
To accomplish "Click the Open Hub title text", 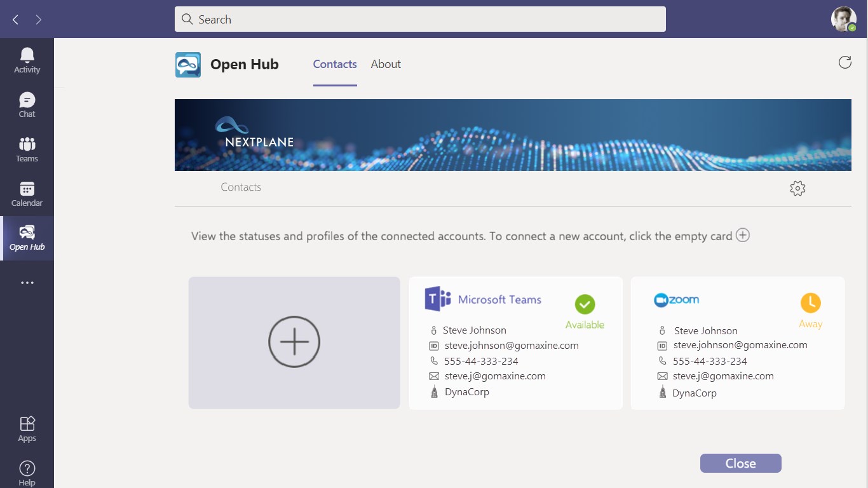I will (245, 64).
